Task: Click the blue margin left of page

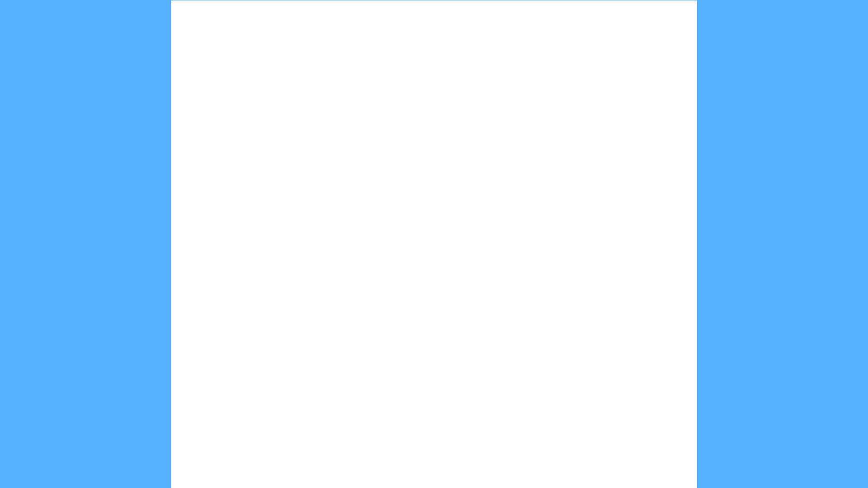Action: tap(85, 244)
